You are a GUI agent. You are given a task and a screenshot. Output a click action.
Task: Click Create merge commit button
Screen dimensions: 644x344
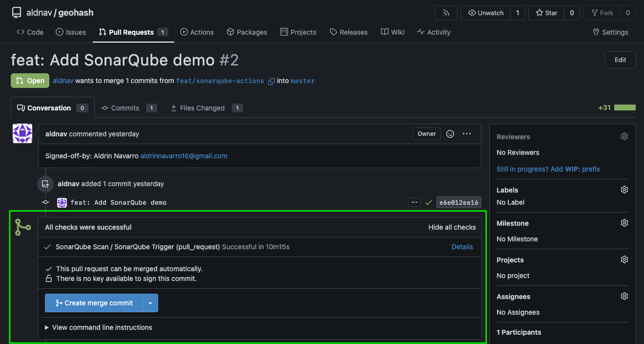pos(94,303)
